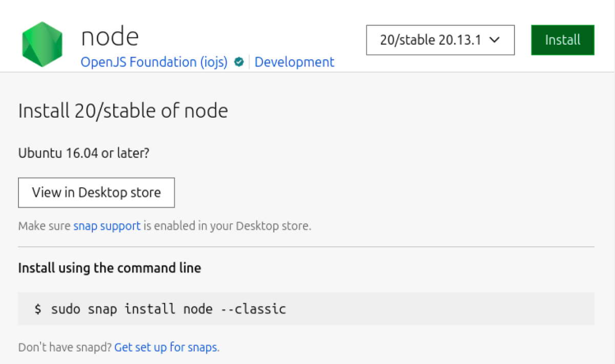The height and width of the screenshot is (364, 615).
Task: Go to the Development category link
Action: pos(294,62)
